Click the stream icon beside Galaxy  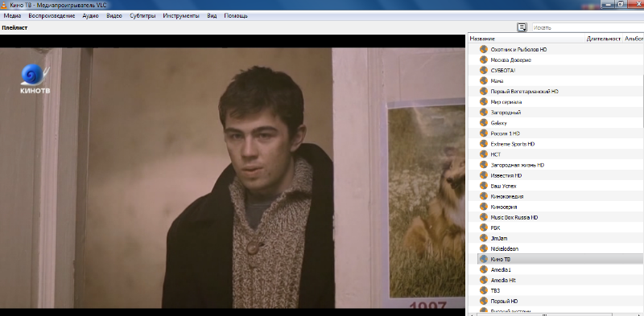click(484, 123)
